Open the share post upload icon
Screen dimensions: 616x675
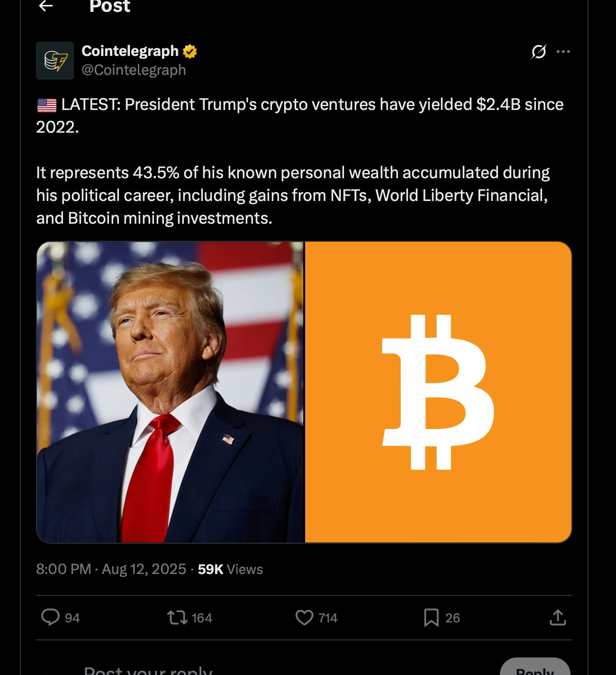pyautogui.click(x=558, y=617)
